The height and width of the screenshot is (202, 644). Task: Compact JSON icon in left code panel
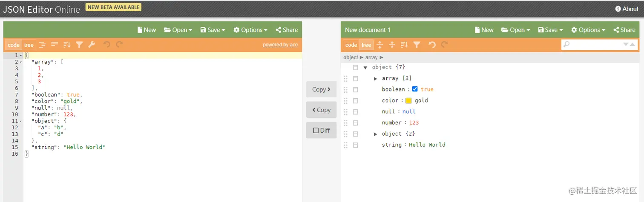[55, 45]
